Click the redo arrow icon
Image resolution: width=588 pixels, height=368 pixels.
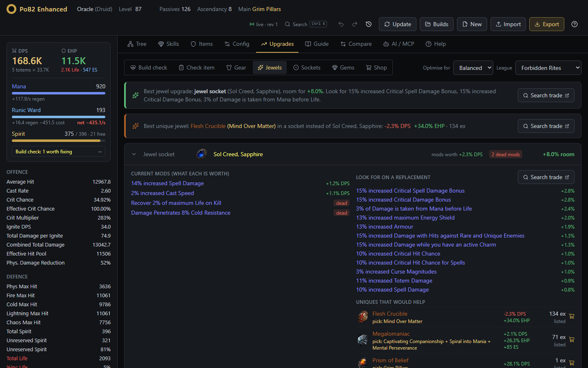coord(355,24)
